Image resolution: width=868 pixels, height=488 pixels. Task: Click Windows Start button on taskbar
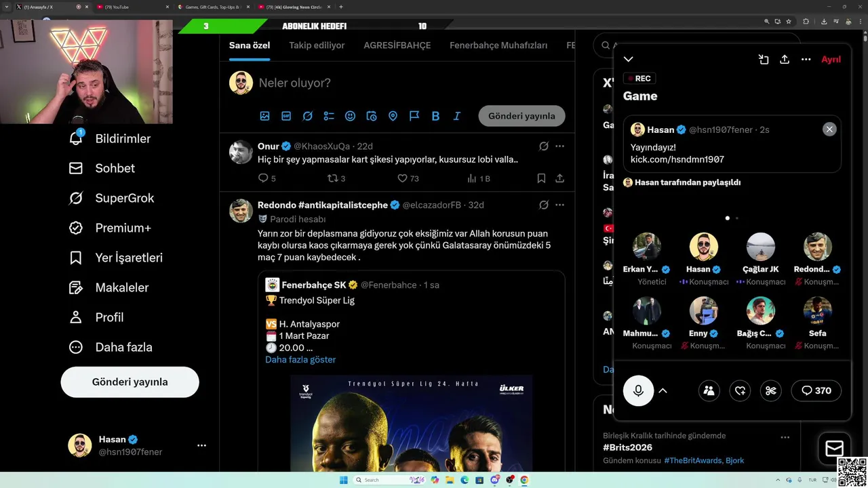tap(344, 480)
